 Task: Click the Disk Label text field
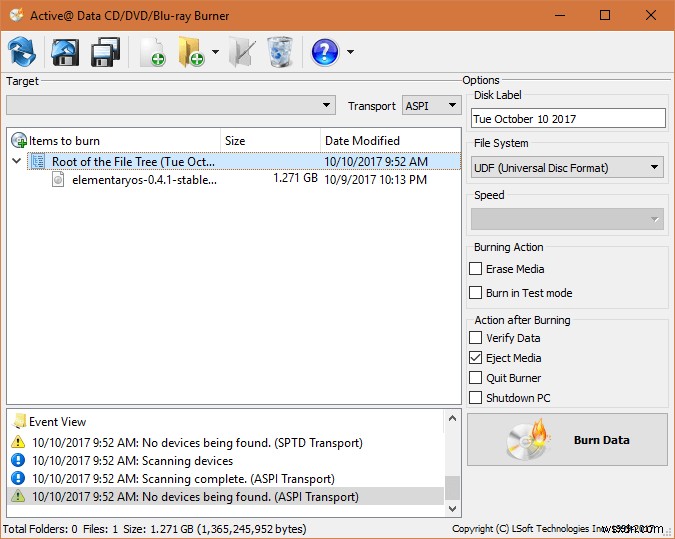pos(568,118)
